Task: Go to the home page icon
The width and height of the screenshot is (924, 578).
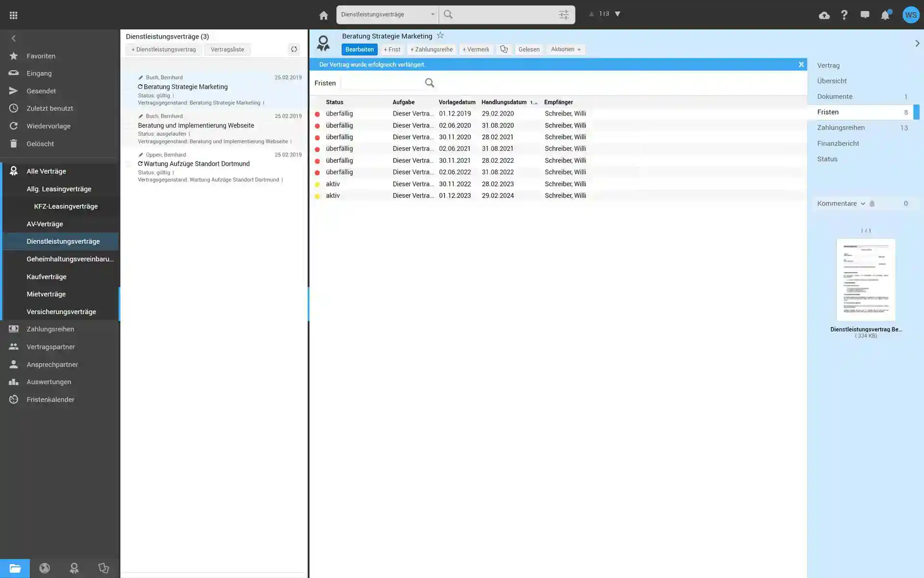Action: (x=323, y=15)
